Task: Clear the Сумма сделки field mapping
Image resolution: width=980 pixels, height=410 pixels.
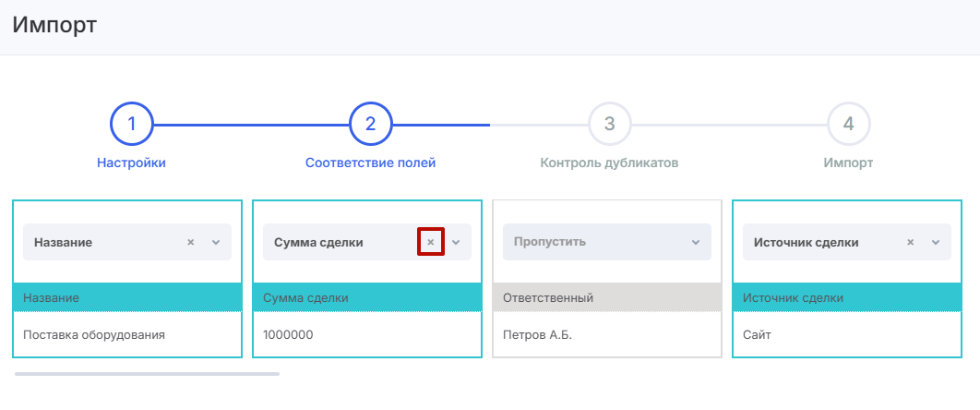Action: tap(430, 243)
